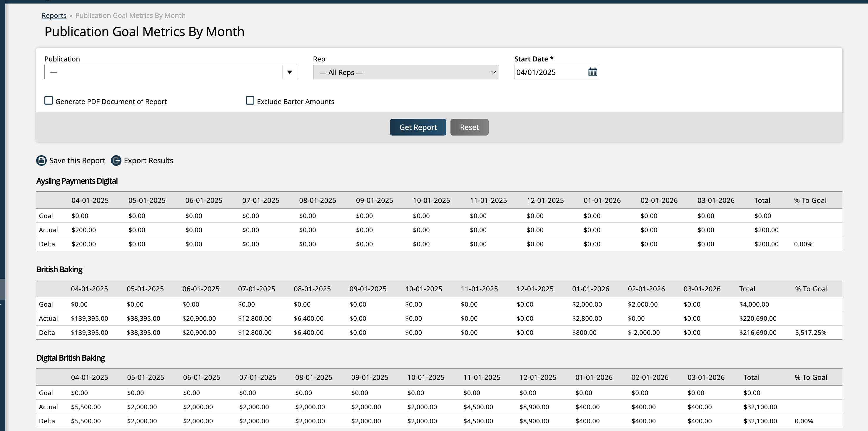The width and height of the screenshot is (868, 431).
Task: Click British Baking delta $-2,000.00
Action: pyautogui.click(x=644, y=333)
